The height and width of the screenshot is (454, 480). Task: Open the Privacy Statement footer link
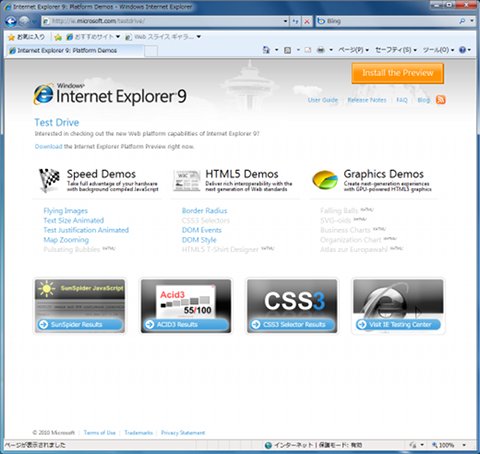point(183,433)
